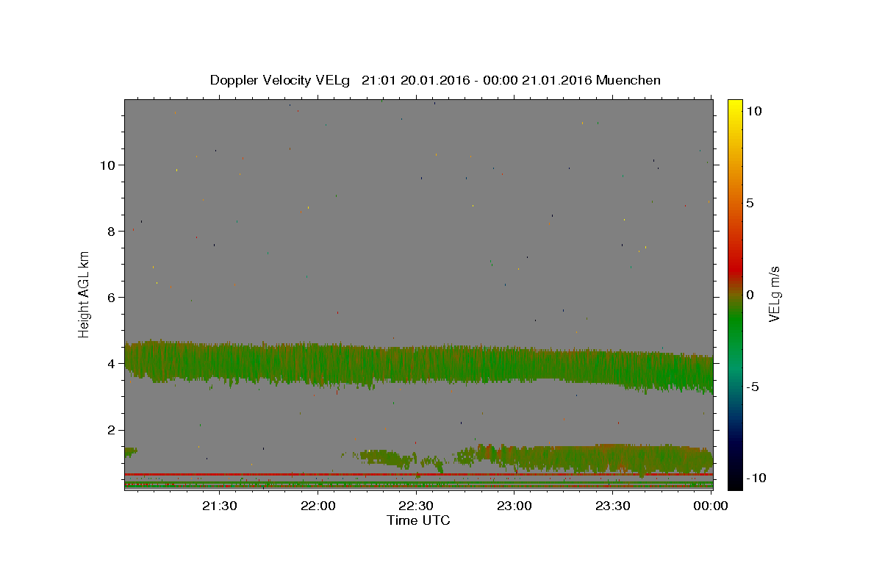Click the colorbar tick label 5

click(x=750, y=203)
